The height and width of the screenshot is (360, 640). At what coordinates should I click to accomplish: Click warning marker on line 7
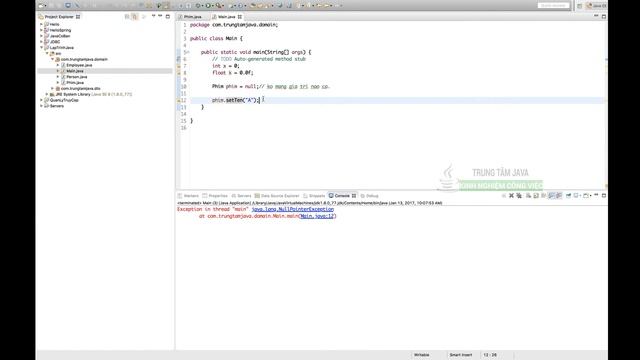(x=178, y=66)
